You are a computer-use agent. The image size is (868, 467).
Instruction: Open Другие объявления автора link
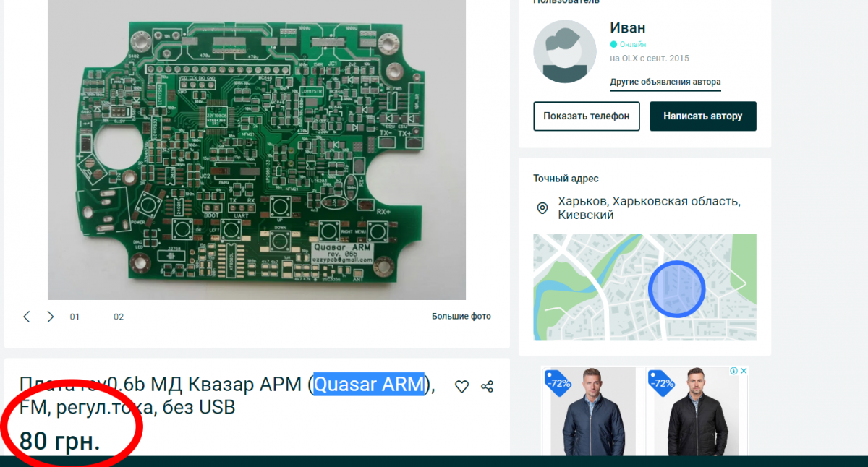tap(665, 82)
